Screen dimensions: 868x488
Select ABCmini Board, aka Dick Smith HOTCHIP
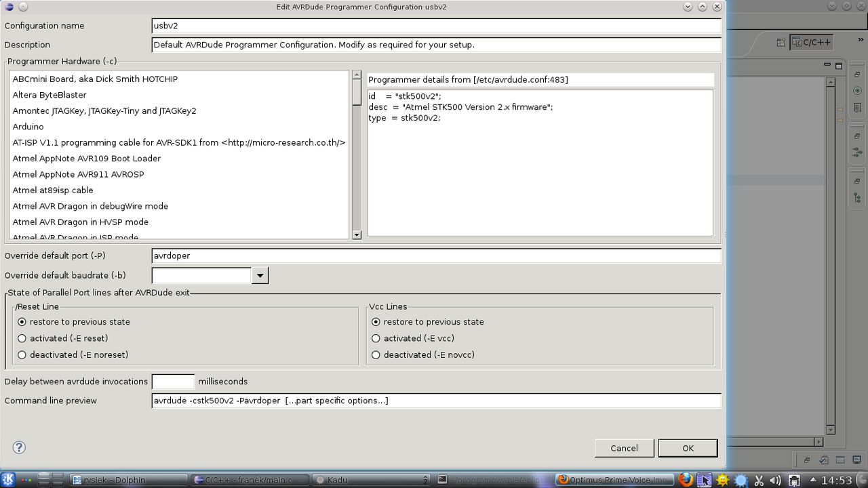point(180,79)
